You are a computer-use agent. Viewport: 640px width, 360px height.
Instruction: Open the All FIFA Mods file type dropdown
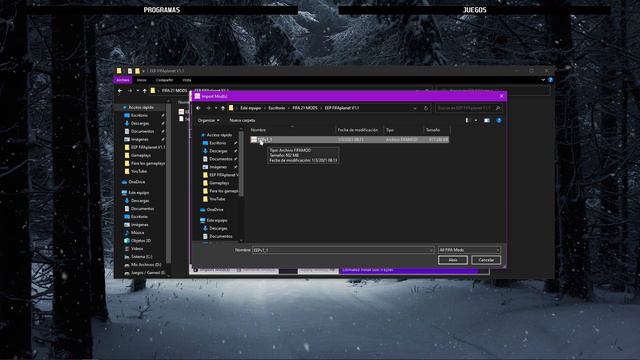pyautogui.click(x=469, y=250)
